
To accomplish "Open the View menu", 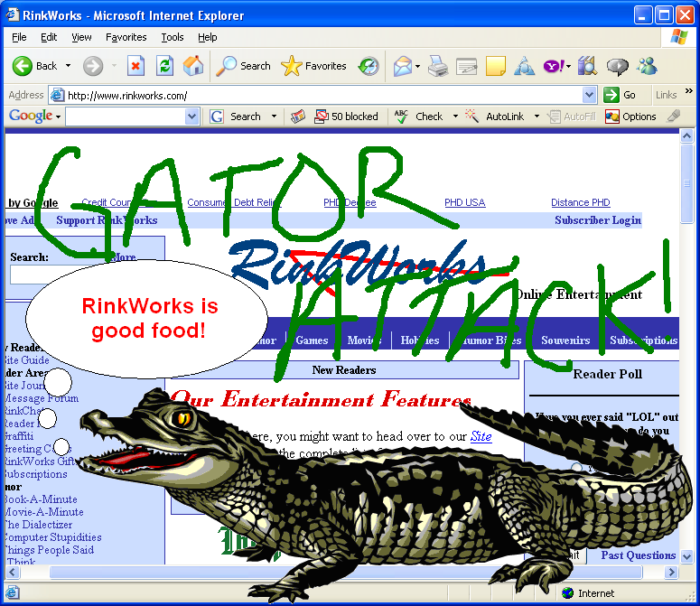I will pyautogui.click(x=81, y=37).
